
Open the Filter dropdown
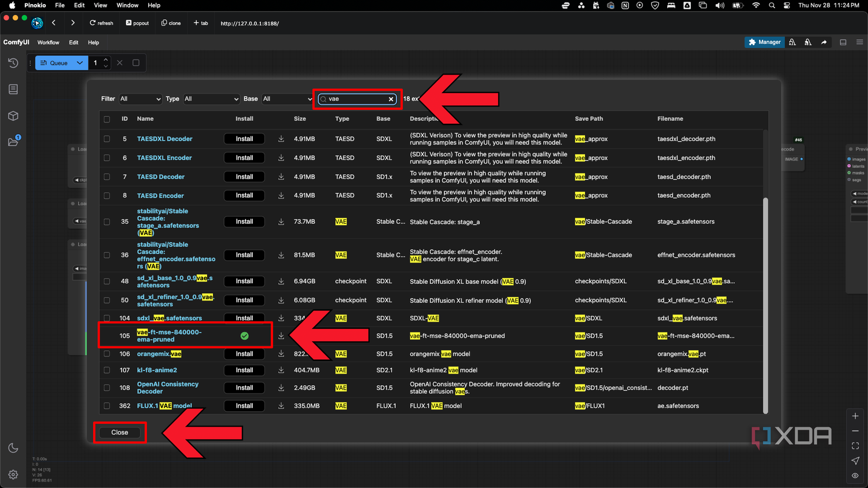[x=141, y=99]
